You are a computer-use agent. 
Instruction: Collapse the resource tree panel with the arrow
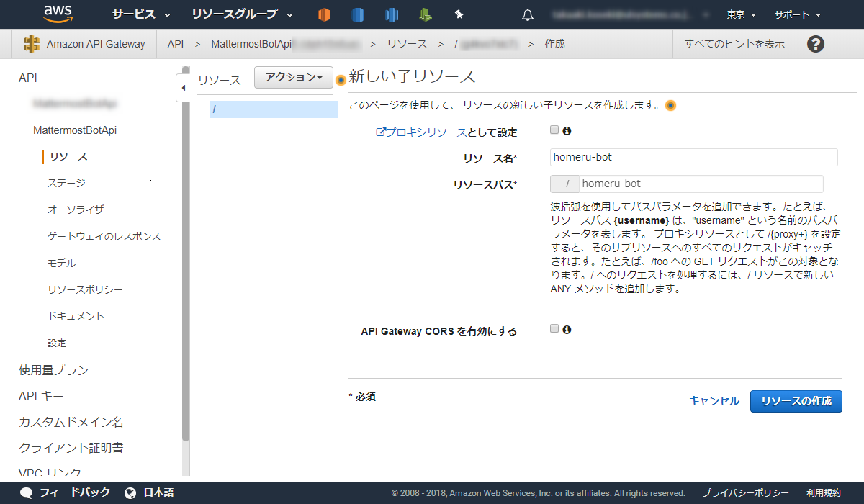point(184,86)
